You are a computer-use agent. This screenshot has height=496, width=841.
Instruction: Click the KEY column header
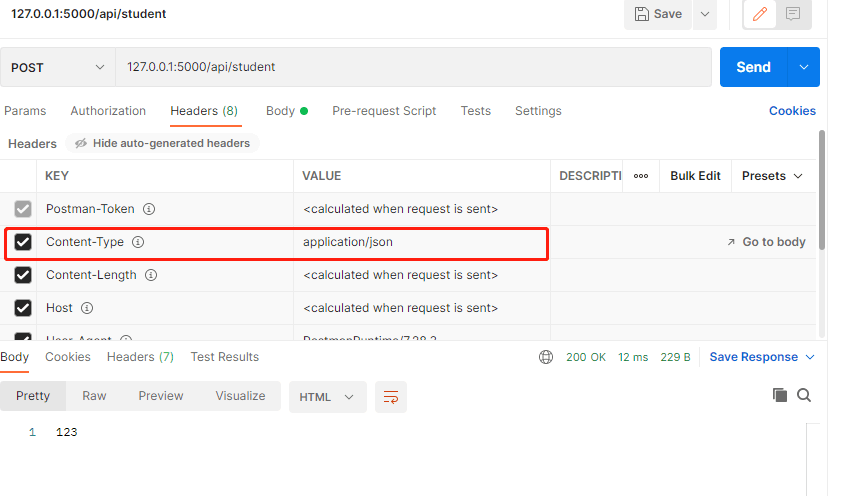[x=56, y=176]
